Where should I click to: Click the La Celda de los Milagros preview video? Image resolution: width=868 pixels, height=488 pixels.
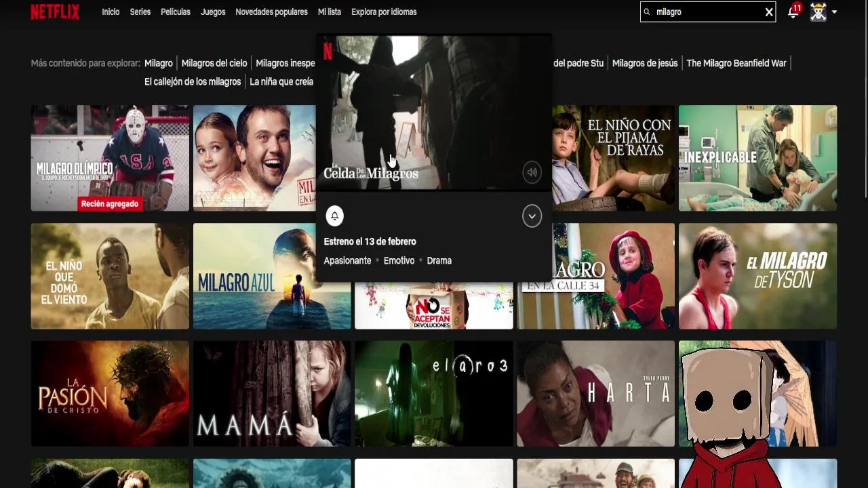coord(434,112)
